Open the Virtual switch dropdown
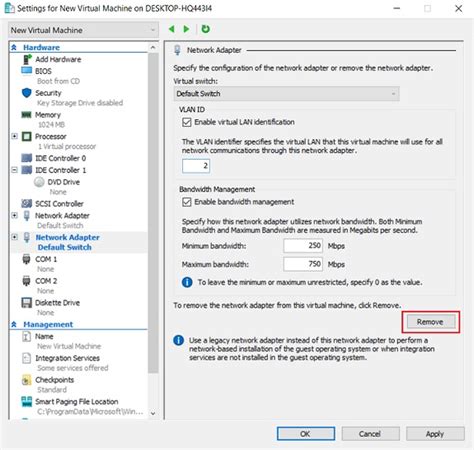Screen dimensions: 474x450 286,94
